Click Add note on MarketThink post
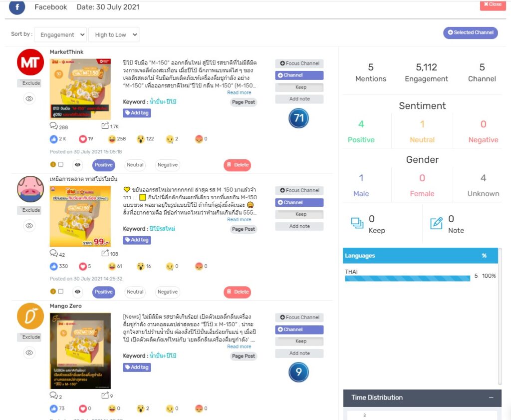 299,99
